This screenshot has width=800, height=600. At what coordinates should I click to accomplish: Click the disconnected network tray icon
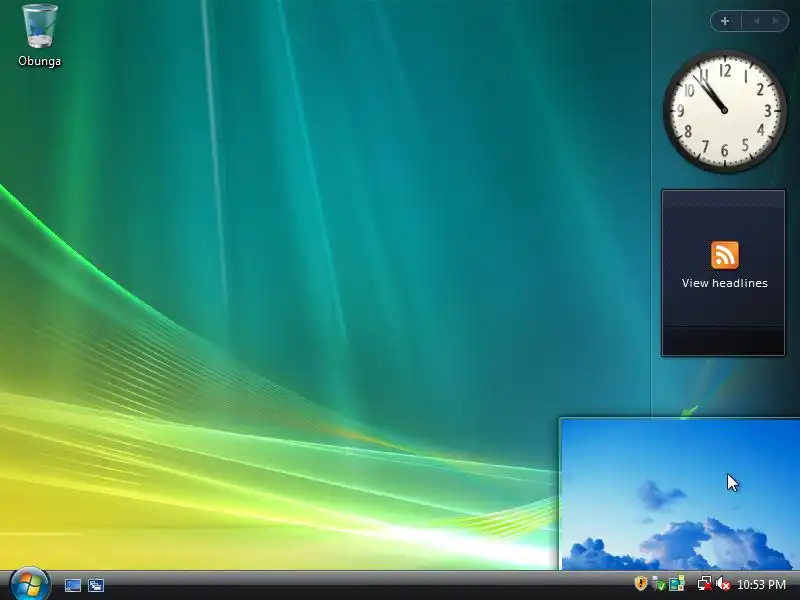point(705,584)
